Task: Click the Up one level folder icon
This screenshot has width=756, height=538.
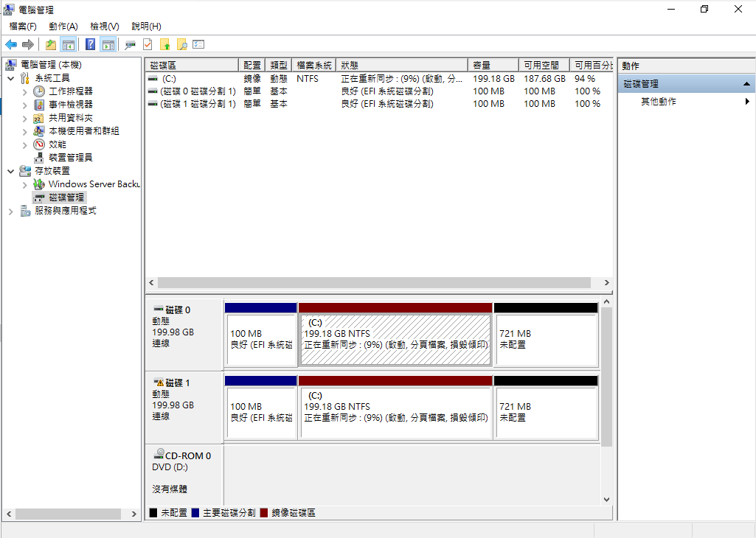Action: click(51, 45)
